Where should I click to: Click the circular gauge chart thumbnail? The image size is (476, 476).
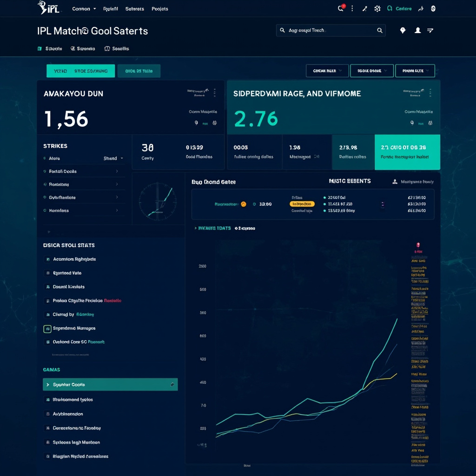tap(158, 201)
